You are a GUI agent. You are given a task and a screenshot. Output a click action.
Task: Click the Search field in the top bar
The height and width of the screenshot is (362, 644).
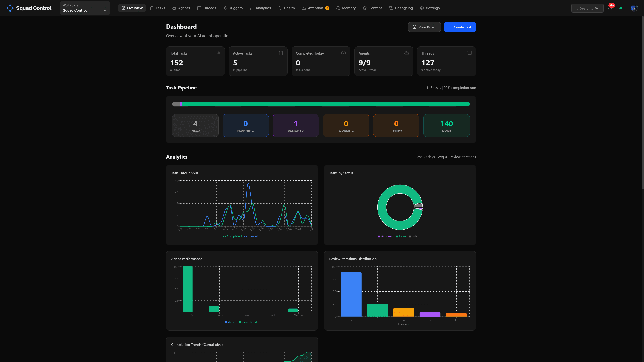click(x=587, y=8)
